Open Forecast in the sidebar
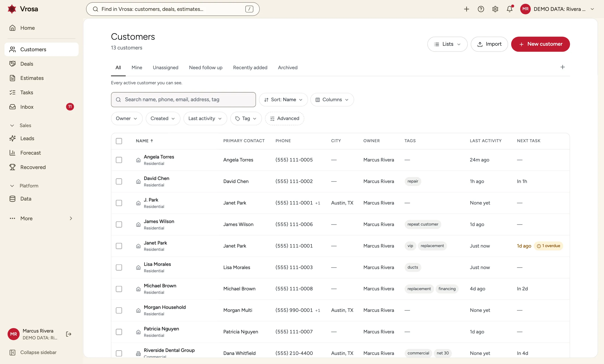604x364 pixels. click(42, 153)
